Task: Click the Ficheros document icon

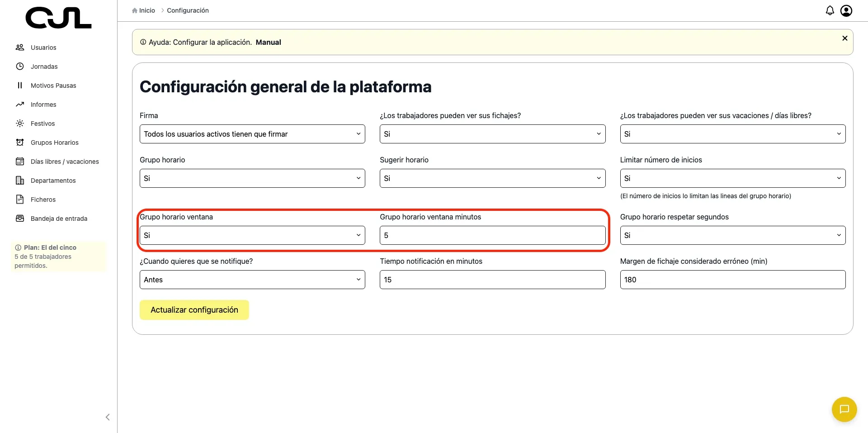Action: coord(20,199)
